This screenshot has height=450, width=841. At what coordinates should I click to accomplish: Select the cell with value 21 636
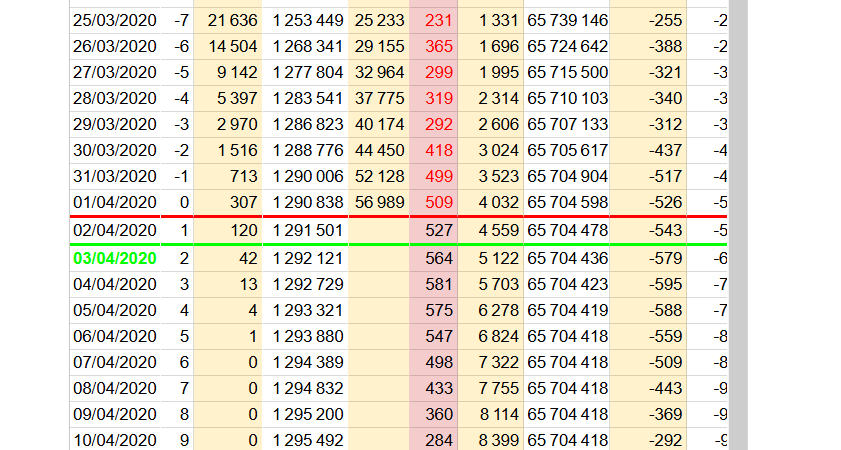click(x=228, y=20)
